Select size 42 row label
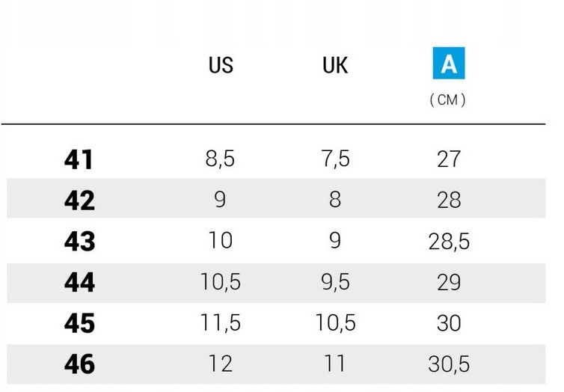Image resolution: width=564 pixels, height=392 pixels. tap(79, 200)
